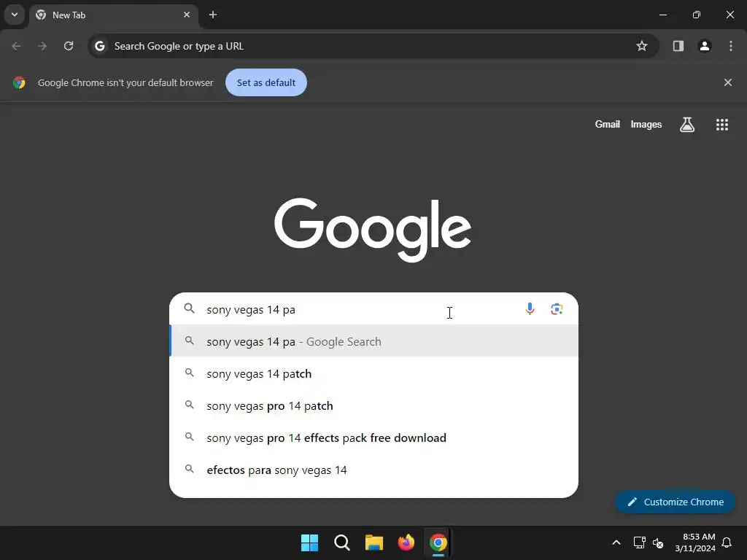Open the Google apps grid

(x=722, y=125)
